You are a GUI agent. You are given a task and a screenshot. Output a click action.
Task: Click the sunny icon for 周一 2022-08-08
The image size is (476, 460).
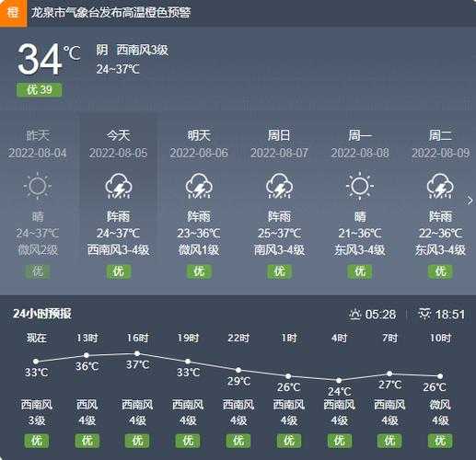[360, 186]
